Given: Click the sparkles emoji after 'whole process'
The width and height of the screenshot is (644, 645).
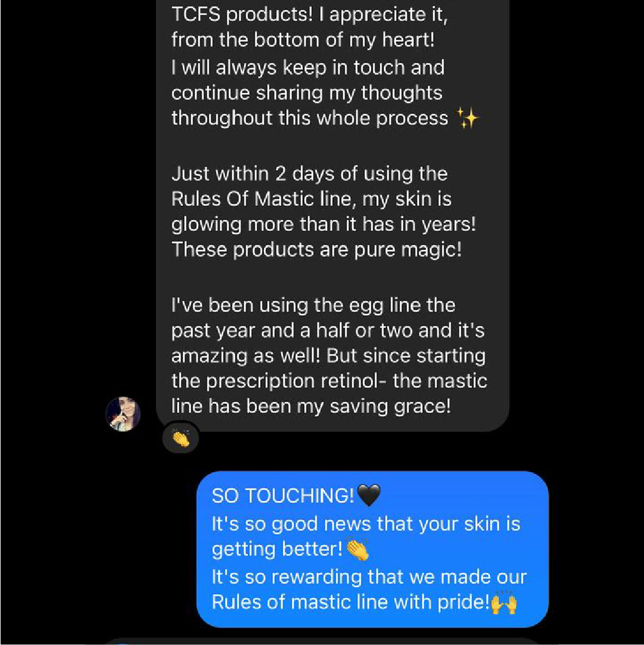Looking at the screenshot, I should tap(468, 118).
